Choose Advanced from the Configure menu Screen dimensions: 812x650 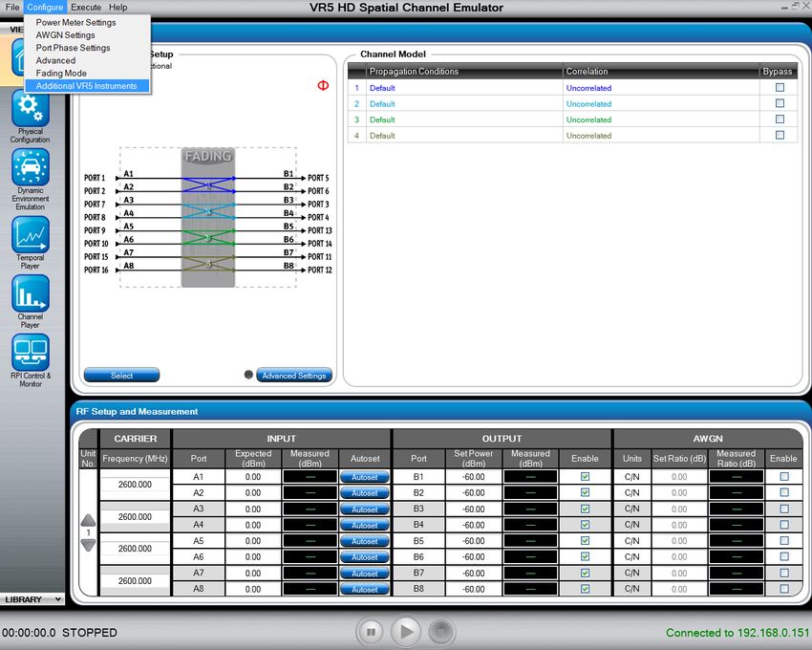click(88, 60)
